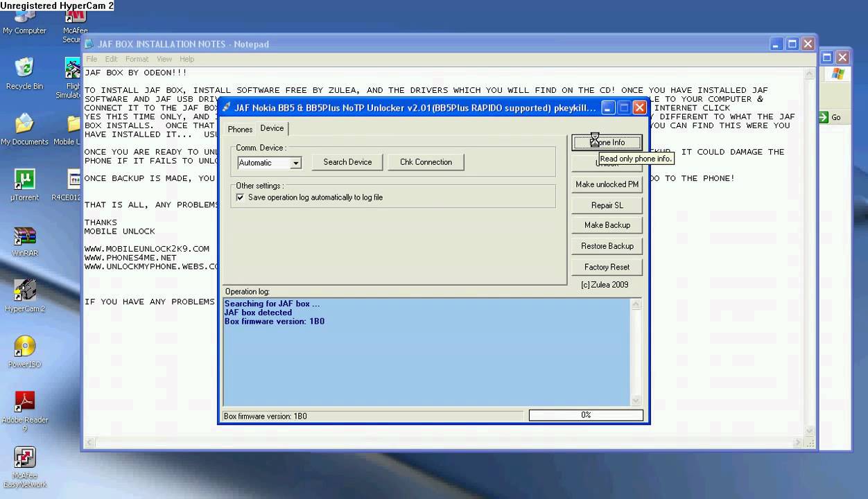Toggle Save operation log automatically checkbox

point(240,198)
